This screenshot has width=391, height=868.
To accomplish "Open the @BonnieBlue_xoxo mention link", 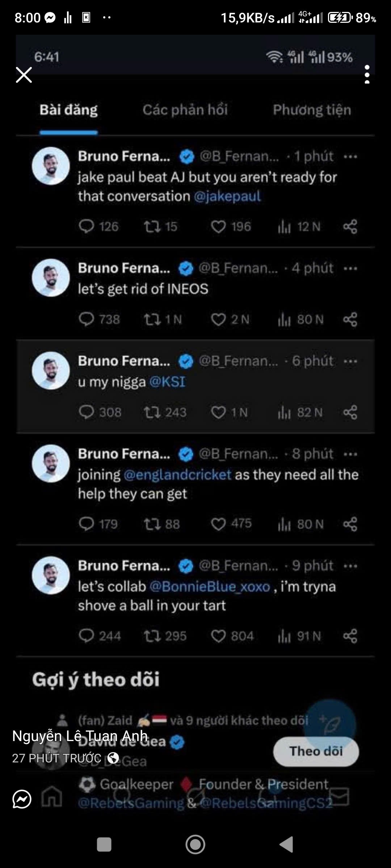I will tap(210, 587).
